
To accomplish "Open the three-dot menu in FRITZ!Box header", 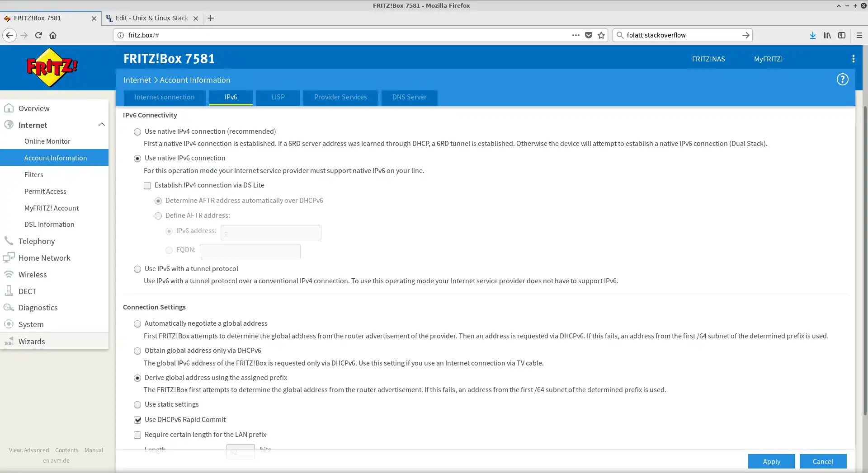I will (x=853, y=59).
